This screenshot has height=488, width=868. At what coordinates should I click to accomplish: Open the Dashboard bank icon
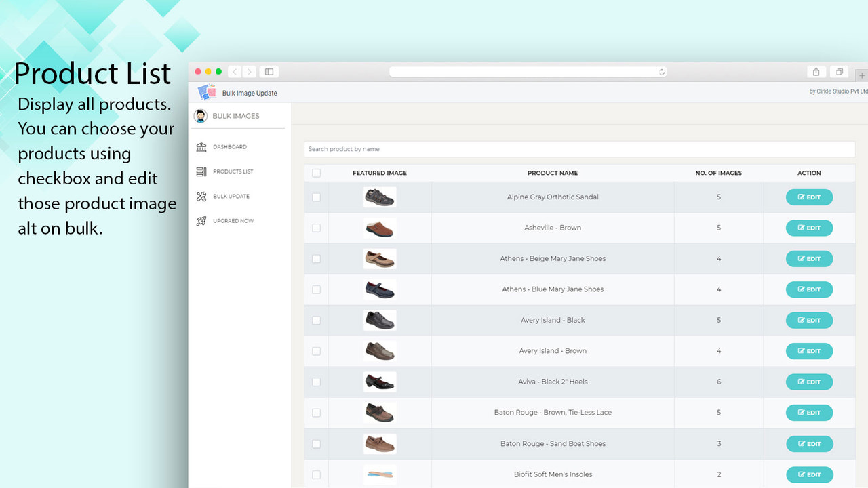click(201, 147)
